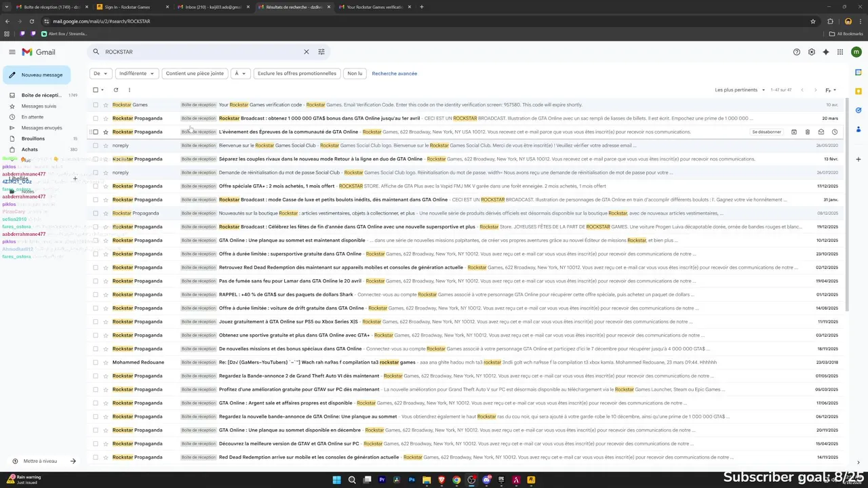Open Google Calendar side panel icon
The image size is (868, 488).
859,73
